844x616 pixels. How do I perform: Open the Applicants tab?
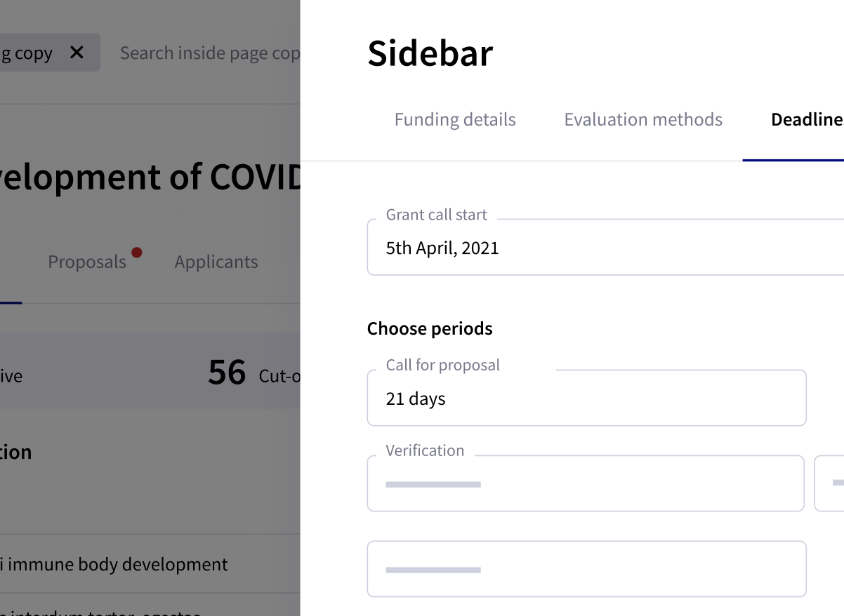coord(216,262)
